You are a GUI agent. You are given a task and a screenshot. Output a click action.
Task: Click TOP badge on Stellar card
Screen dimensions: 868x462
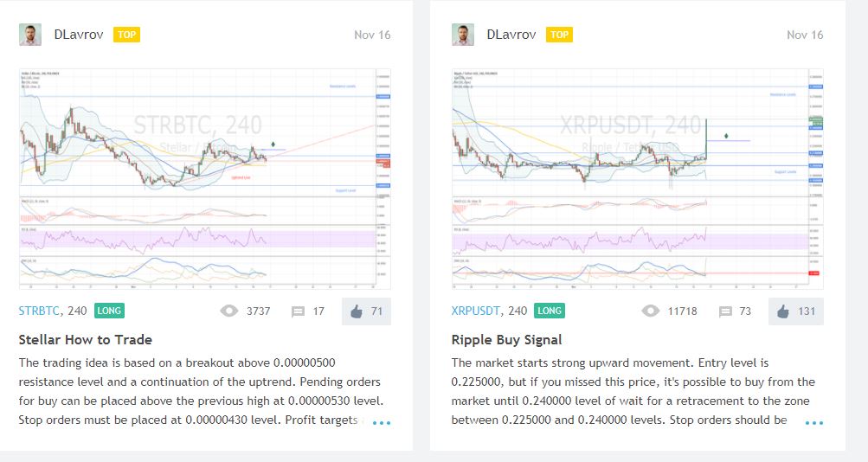coord(126,35)
